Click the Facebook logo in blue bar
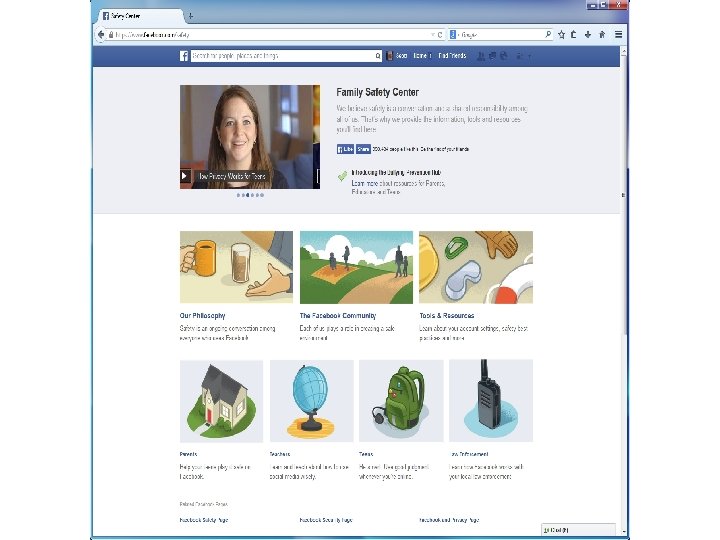720x540 pixels. point(184,56)
